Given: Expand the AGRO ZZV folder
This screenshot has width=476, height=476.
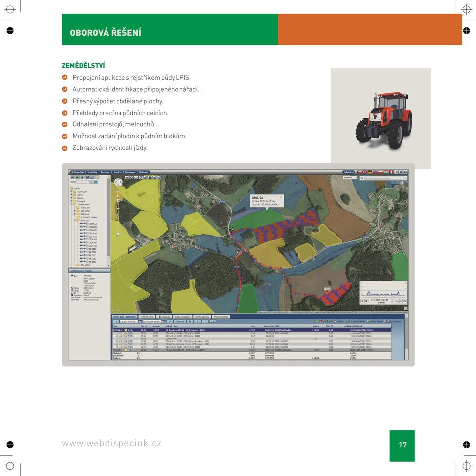Looking at the screenshot, I should pyautogui.click(x=71, y=191).
